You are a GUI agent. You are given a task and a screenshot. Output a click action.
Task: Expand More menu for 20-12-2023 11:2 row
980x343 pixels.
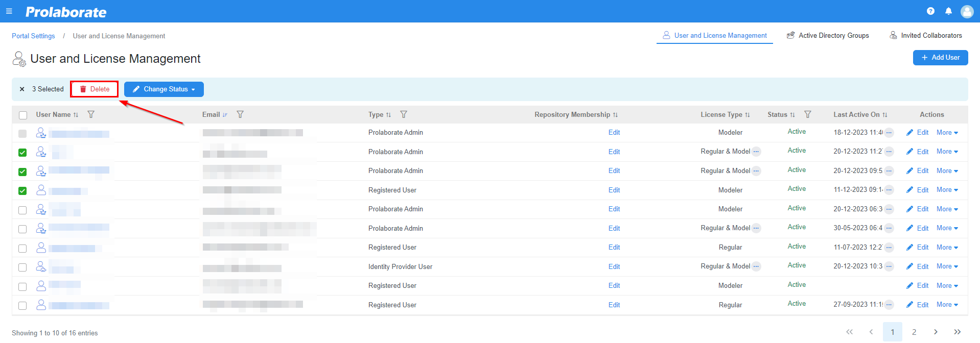947,152
